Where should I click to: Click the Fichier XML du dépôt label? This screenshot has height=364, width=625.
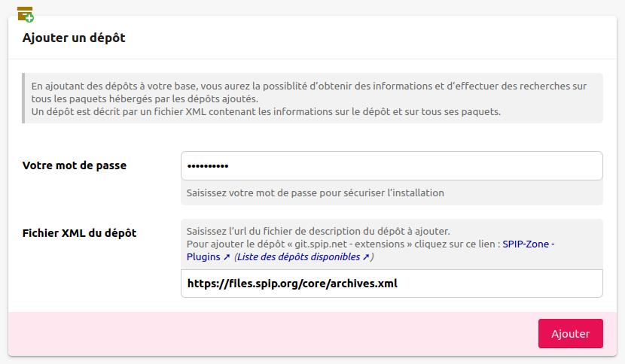79,232
